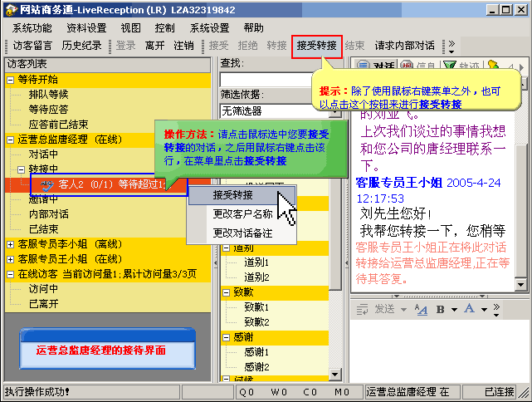Screen dimensions: 532x402
Task: Toggle bold text formatting in chat toolbar
Action: [x=442, y=309]
